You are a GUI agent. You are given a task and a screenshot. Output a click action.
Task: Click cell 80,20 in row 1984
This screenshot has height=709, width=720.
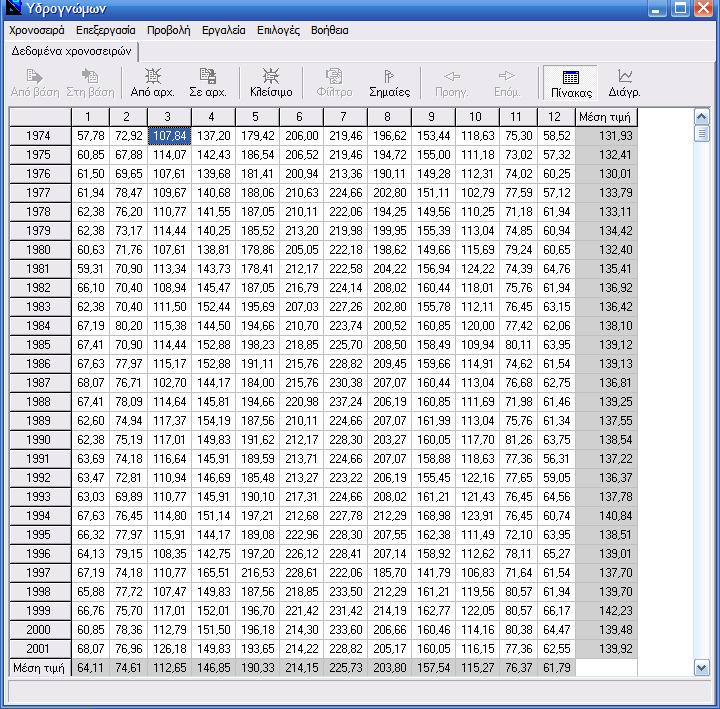[x=128, y=326]
